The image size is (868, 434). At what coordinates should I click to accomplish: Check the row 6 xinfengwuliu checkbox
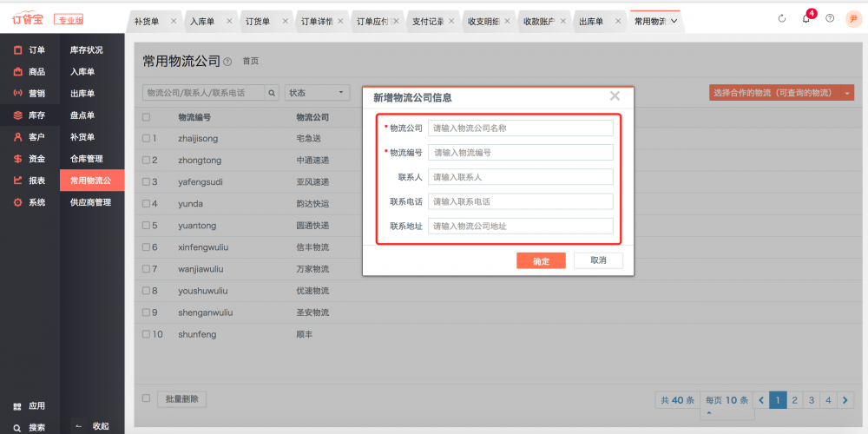pos(146,247)
